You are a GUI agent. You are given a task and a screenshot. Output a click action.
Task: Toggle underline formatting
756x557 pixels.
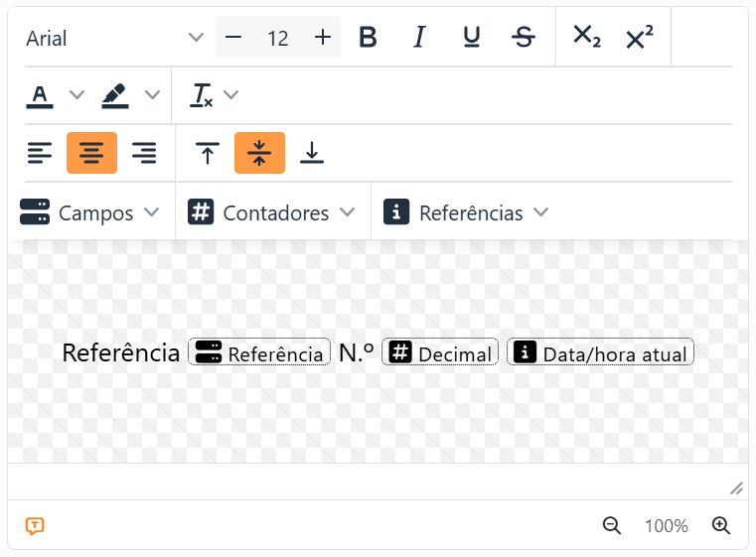472,37
